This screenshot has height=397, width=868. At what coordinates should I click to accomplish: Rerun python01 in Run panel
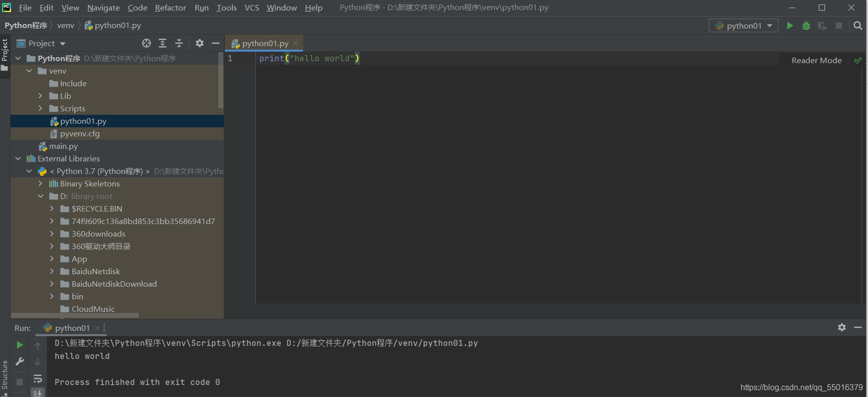pos(20,345)
